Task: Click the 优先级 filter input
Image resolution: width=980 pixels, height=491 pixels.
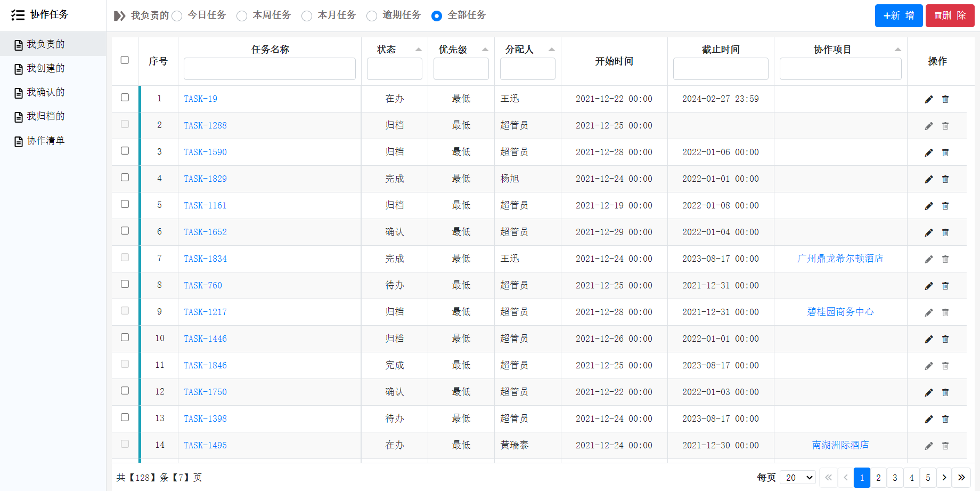Action: 461,69
